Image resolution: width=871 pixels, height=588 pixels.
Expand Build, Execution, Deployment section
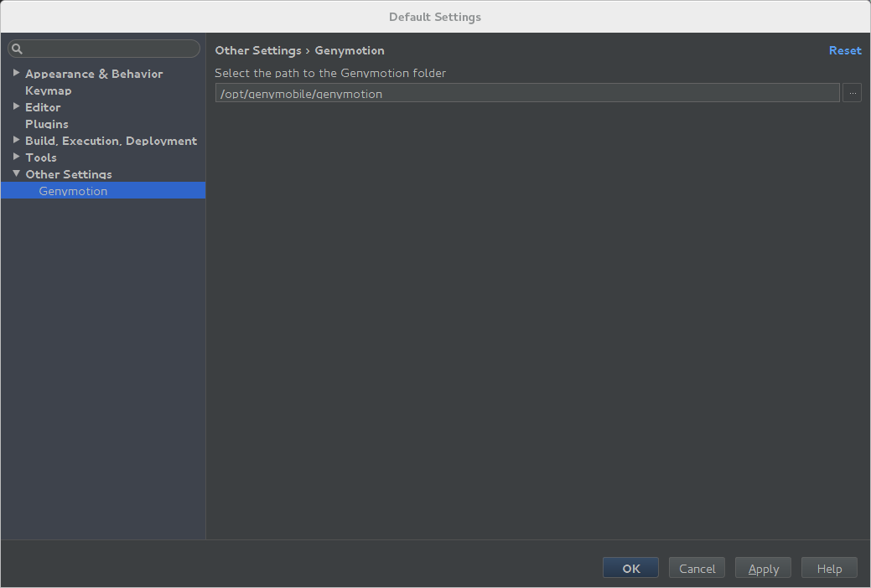(x=16, y=139)
